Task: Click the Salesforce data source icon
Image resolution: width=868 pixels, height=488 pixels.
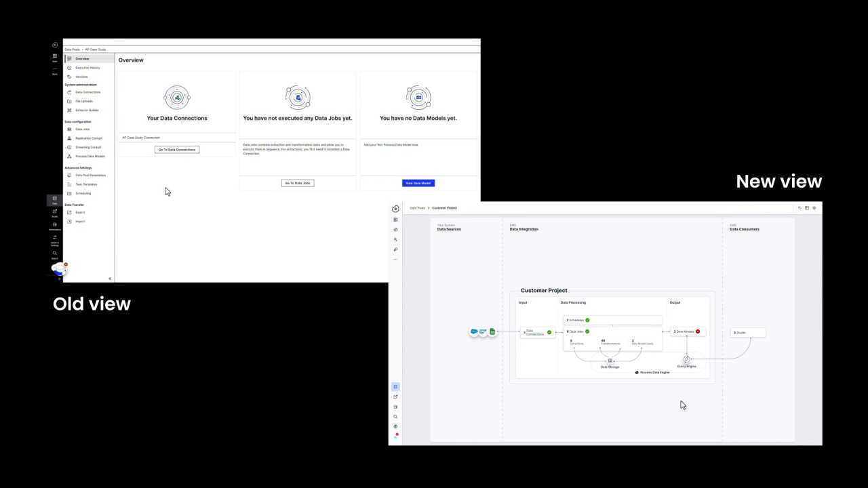Action: 474,331
